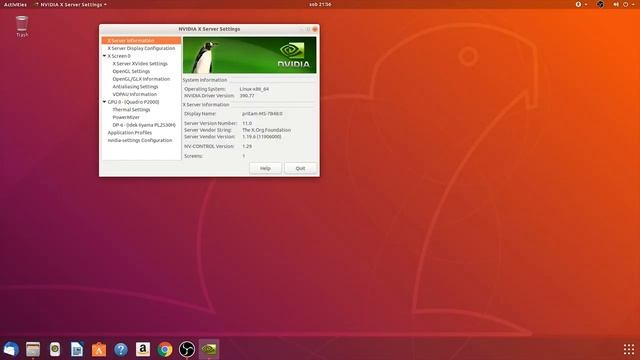This screenshot has width=640, height=360.
Task: Open the Files manager dock icon
Action: coord(33,349)
